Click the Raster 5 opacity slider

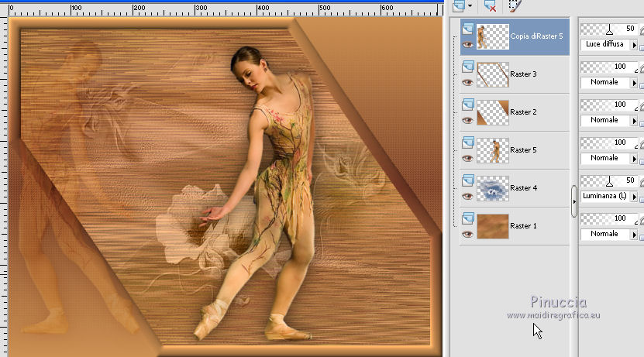point(609,142)
